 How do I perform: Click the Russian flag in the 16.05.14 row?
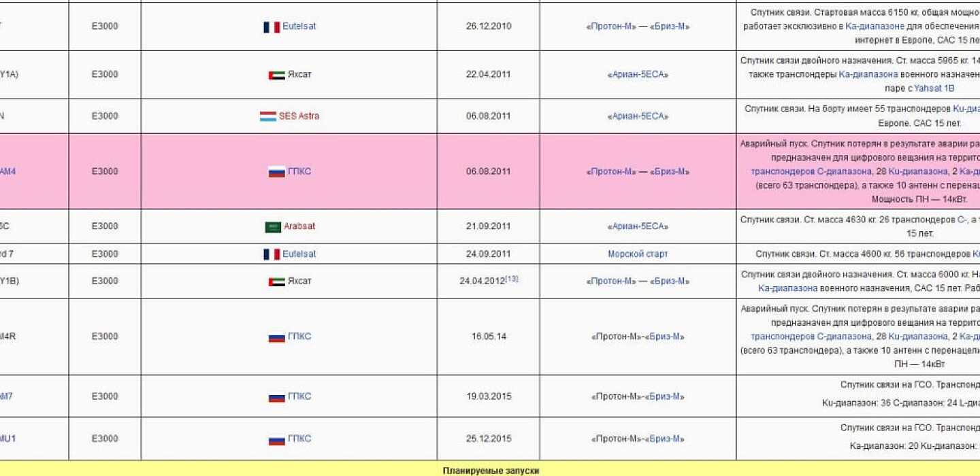[276, 337]
